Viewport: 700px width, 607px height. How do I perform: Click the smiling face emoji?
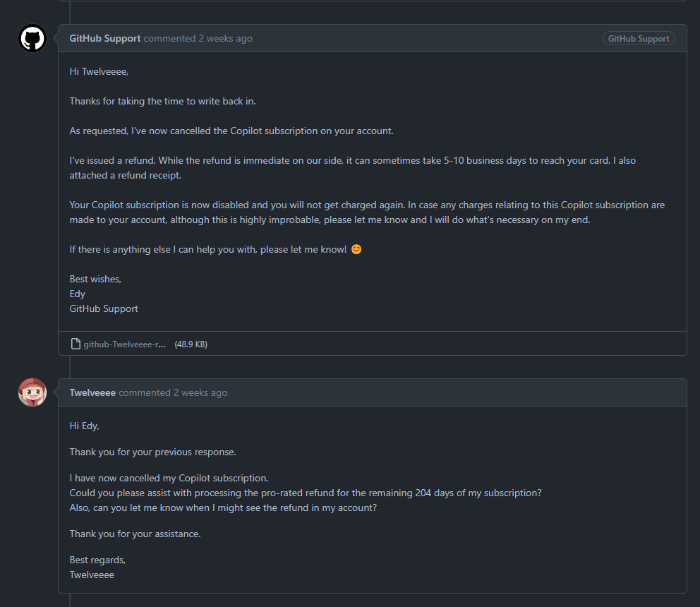[x=356, y=249]
